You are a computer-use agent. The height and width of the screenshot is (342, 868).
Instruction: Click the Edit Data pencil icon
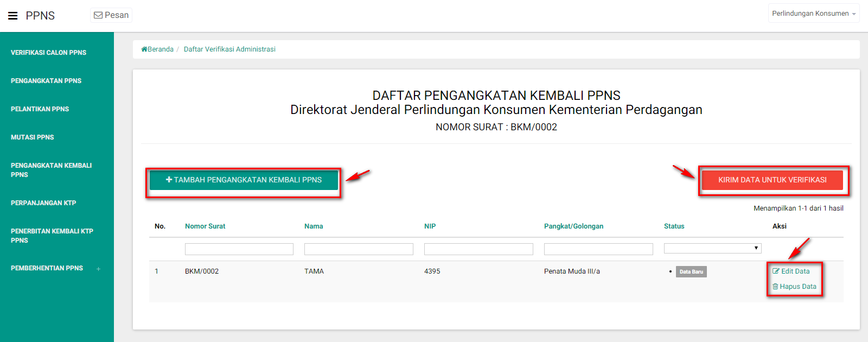(776, 271)
